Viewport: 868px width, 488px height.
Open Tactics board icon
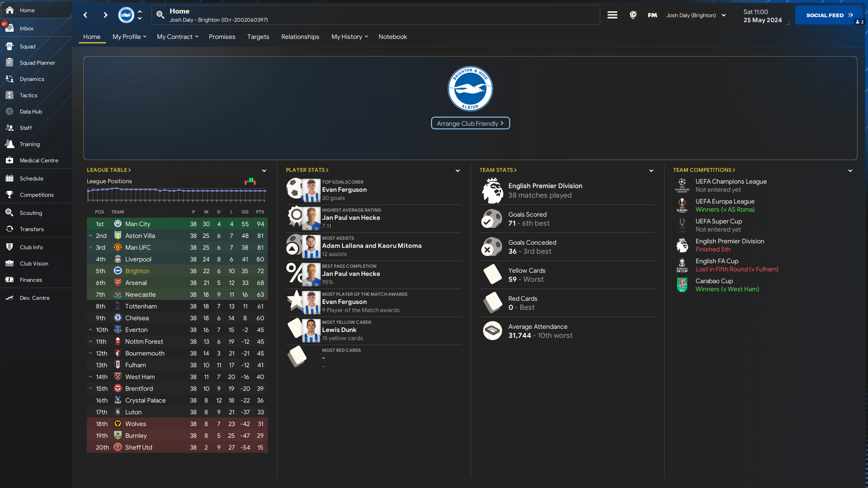[9, 95]
